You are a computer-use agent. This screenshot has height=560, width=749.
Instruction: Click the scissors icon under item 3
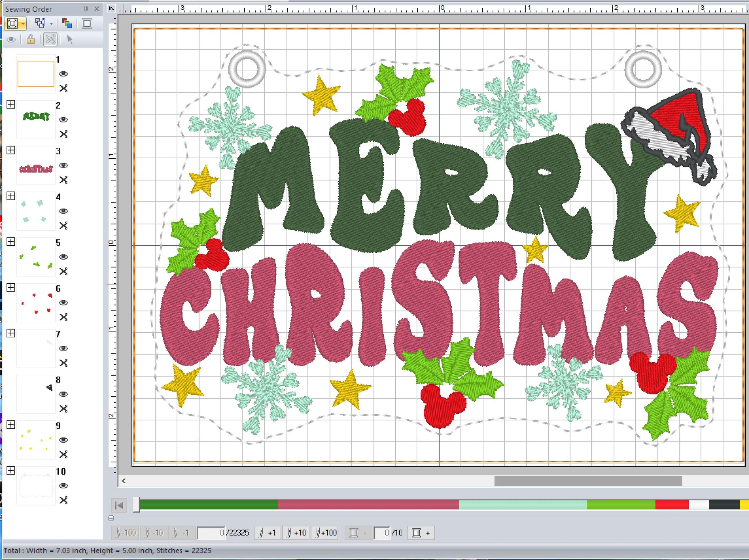tap(64, 180)
